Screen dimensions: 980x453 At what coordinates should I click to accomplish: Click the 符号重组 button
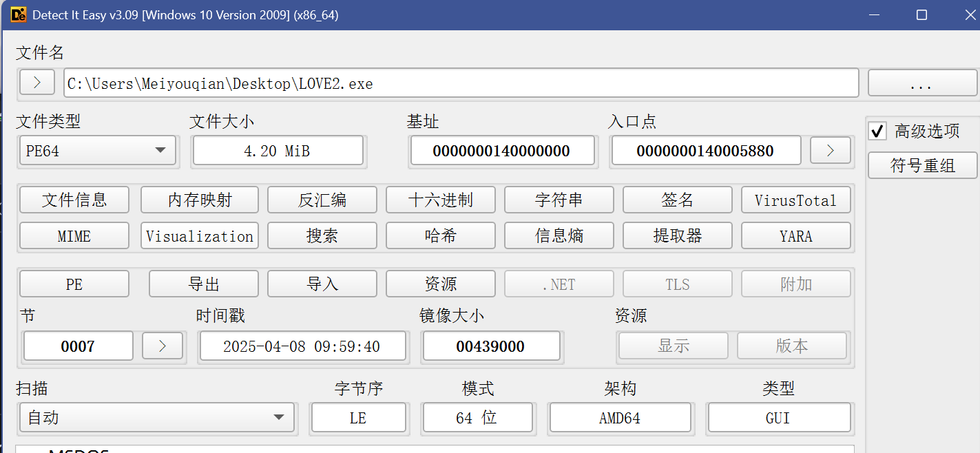[922, 166]
